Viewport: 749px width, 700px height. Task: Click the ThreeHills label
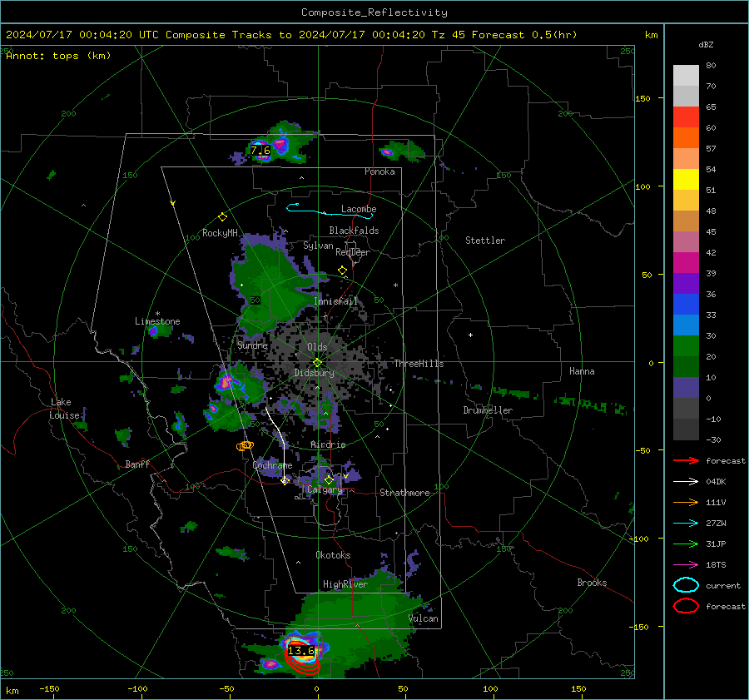coord(419,364)
